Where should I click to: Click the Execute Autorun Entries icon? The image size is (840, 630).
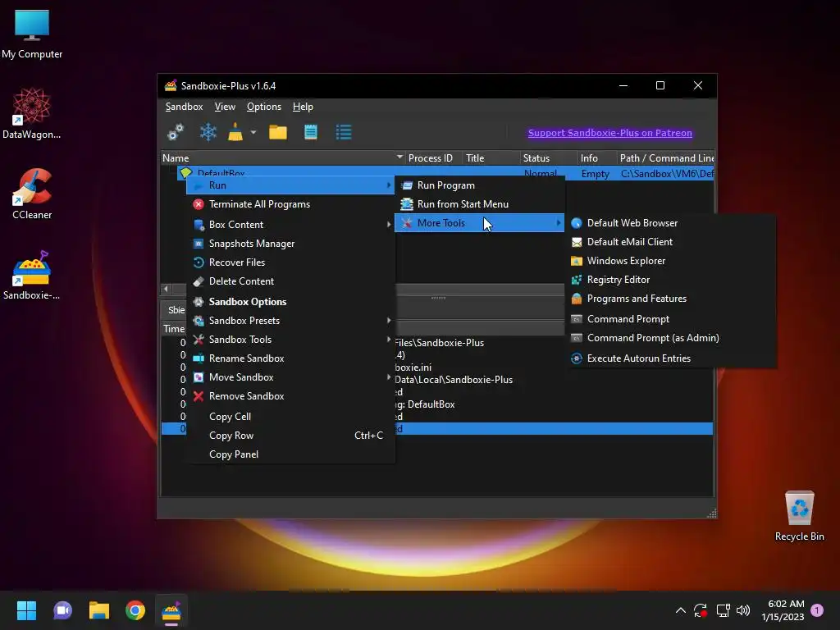coord(577,358)
